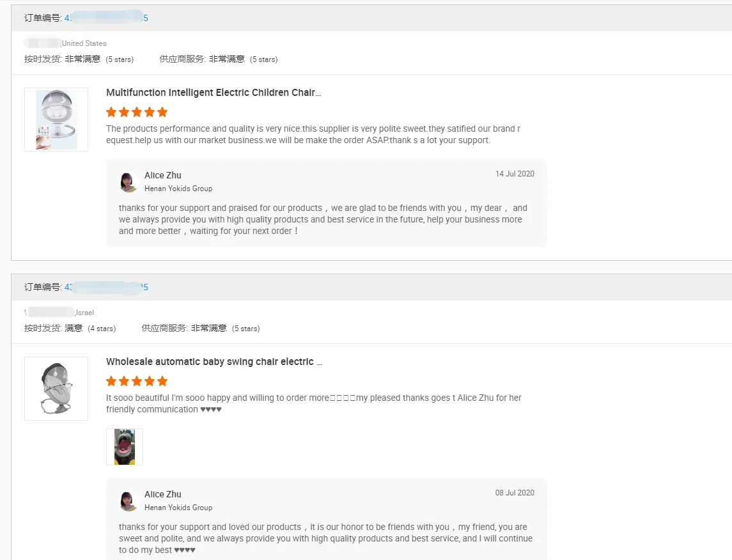This screenshot has height=560, width=732.
Task: Click Henan Yokids Group in the 08 Jul reply
Action: (178, 508)
